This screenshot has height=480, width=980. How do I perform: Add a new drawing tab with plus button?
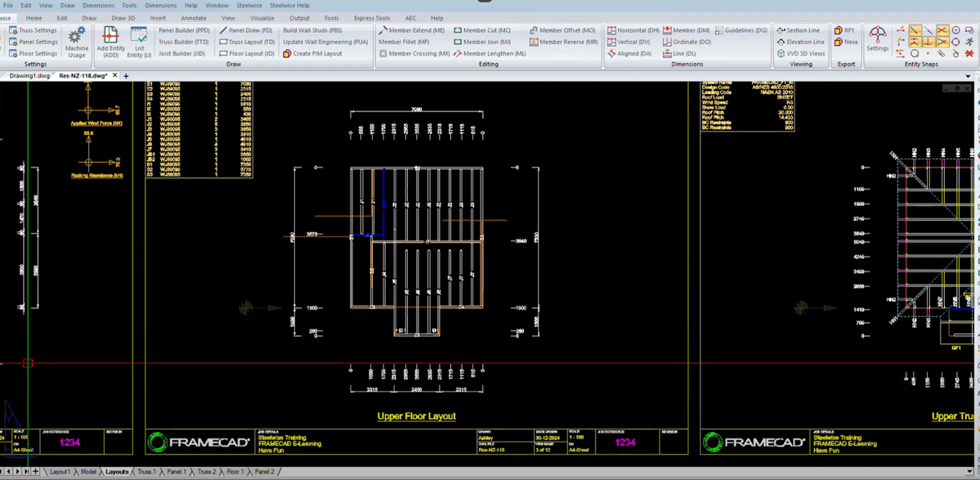tap(126, 76)
